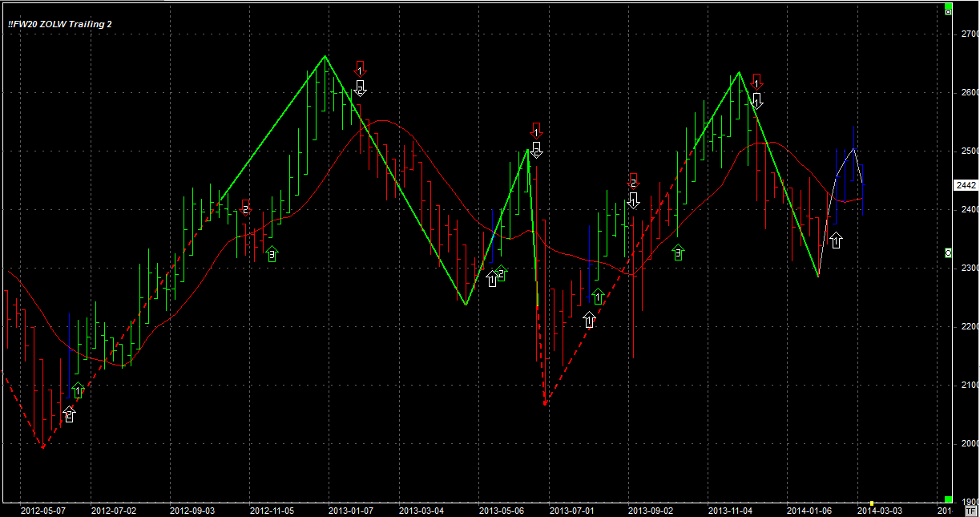Select the 2442 current price label
The width and height of the screenshot is (980, 517).
tap(966, 185)
